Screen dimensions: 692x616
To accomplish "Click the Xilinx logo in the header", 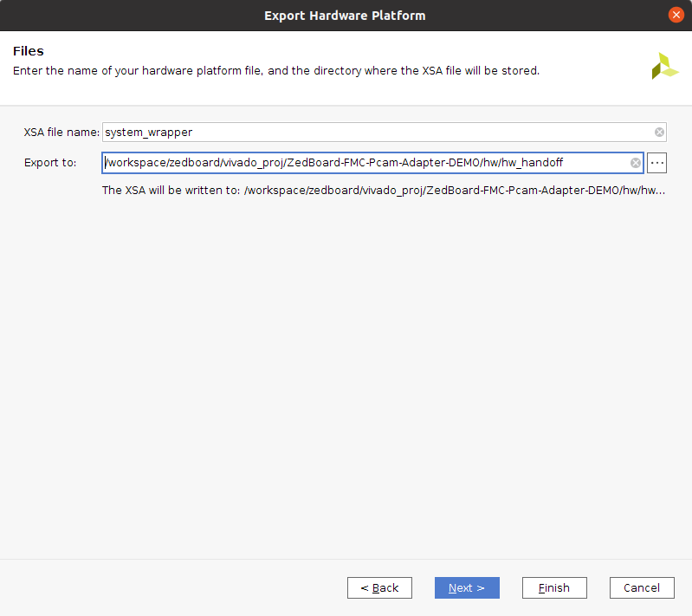I will 664,66.
